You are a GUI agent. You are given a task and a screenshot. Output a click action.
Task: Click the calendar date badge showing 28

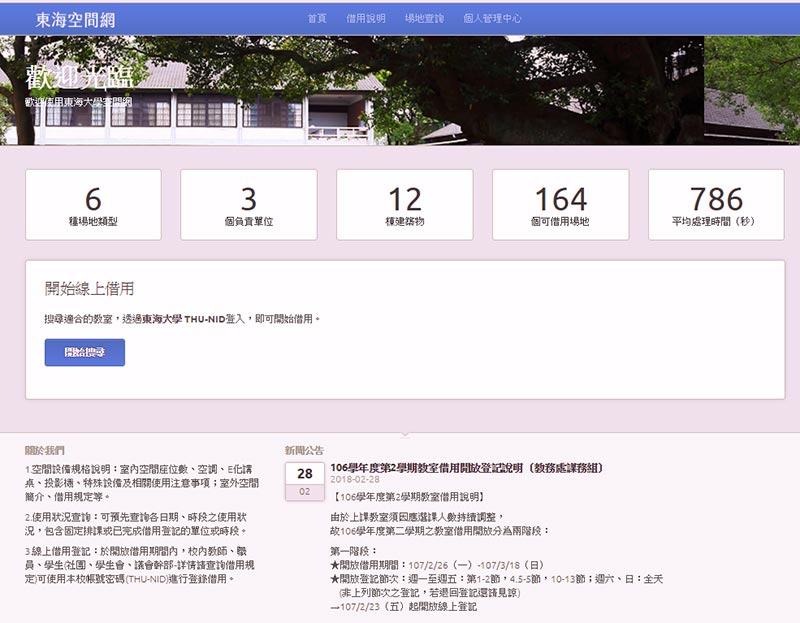click(304, 474)
